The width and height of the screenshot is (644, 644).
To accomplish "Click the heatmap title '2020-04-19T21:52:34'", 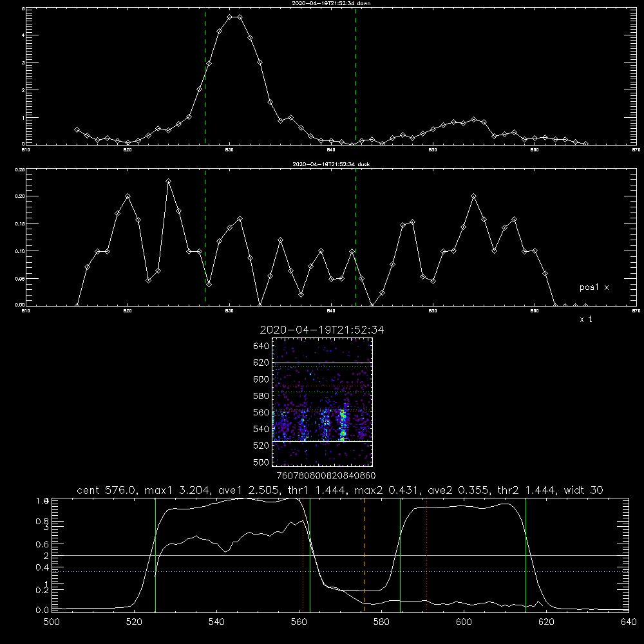I will pyautogui.click(x=322, y=330).
